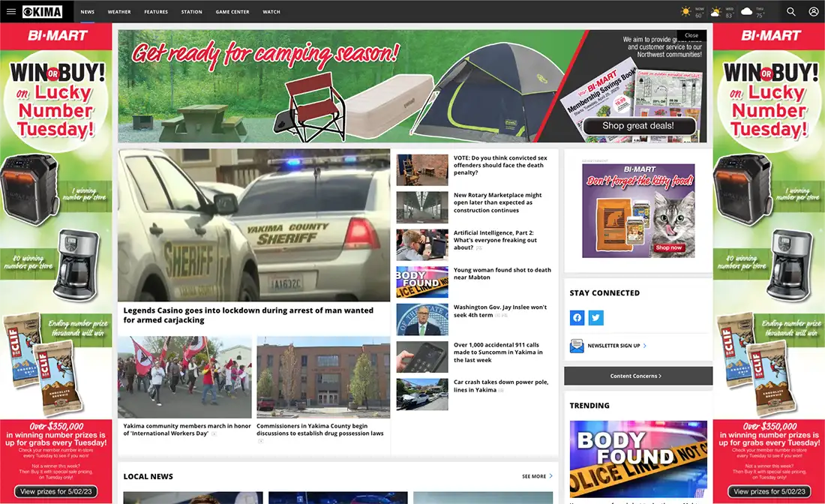The image size is (825, 504).
Task: Click the cloudy THU weather icon
Action: click(746, 11)
